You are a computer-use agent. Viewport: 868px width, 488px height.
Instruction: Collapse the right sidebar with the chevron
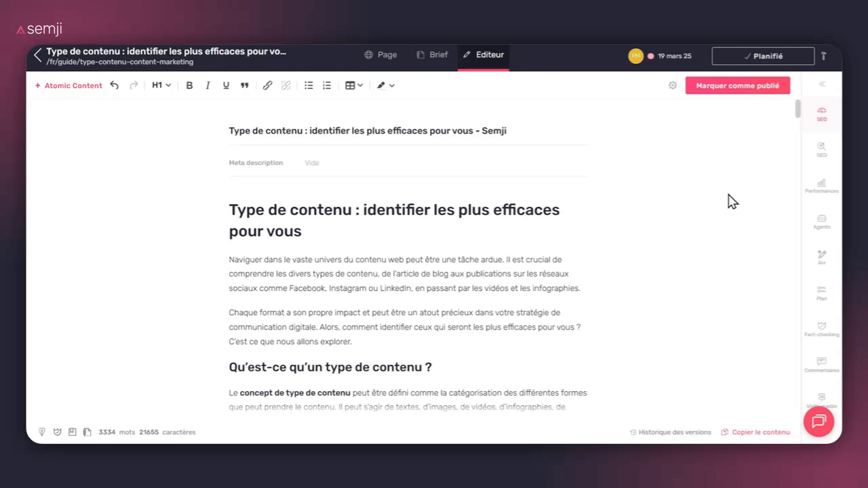[822, 83]
